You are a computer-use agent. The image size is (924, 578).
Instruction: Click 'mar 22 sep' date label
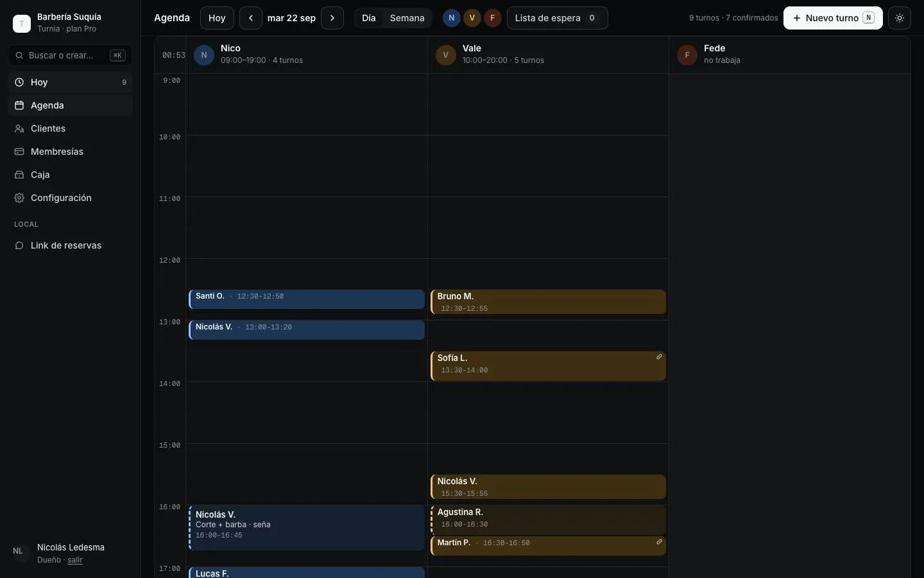(291, 18)
